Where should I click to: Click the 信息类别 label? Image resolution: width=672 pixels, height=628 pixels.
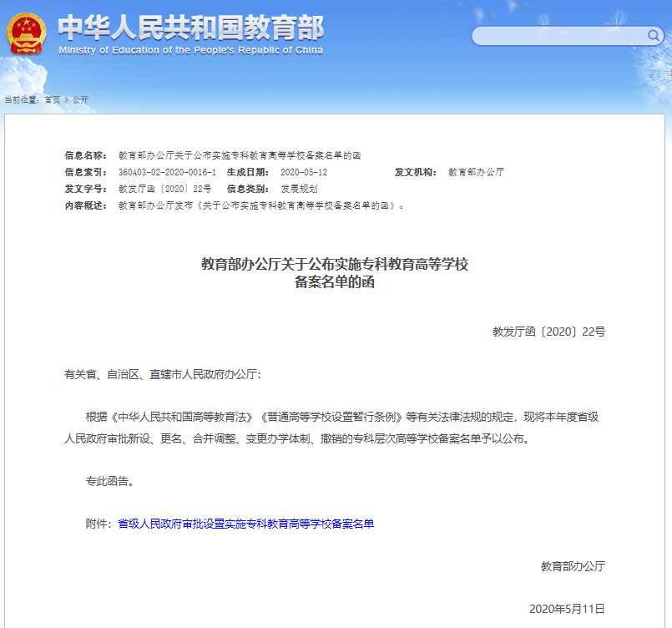pos(248,189)
